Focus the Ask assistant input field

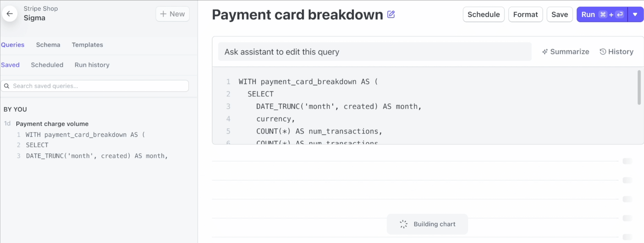[x=375, y=52]
